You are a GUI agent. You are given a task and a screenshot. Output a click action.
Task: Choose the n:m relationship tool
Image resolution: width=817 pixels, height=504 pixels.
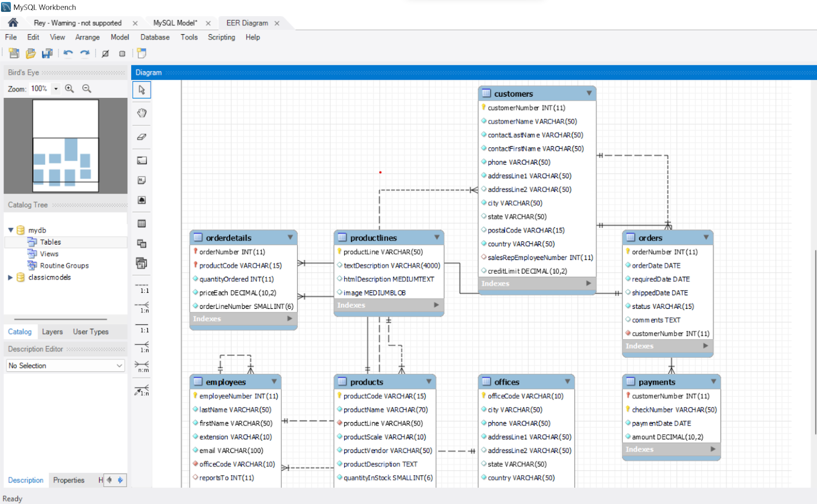click(x=142, y=367)
